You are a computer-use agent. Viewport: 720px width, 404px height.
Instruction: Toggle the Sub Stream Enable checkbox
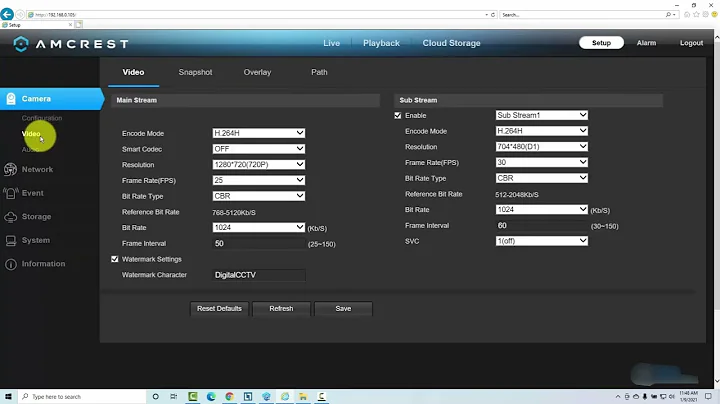398,116
